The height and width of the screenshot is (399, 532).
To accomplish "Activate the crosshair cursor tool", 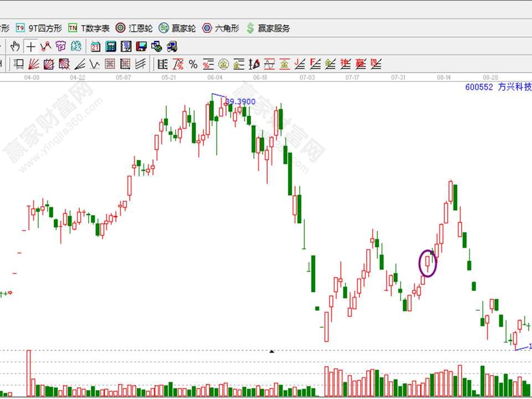I will pyautogui.click(x=30, y=47).
